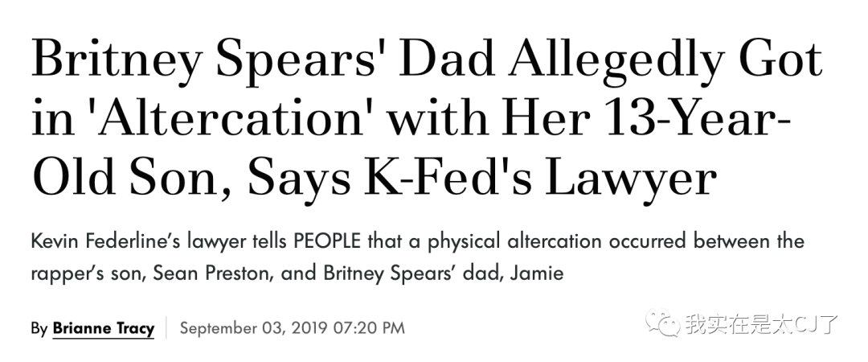Screen dimensions: 868x362
Task: Click the September 03, 2019 timestamp
Action: pos(254,328)
